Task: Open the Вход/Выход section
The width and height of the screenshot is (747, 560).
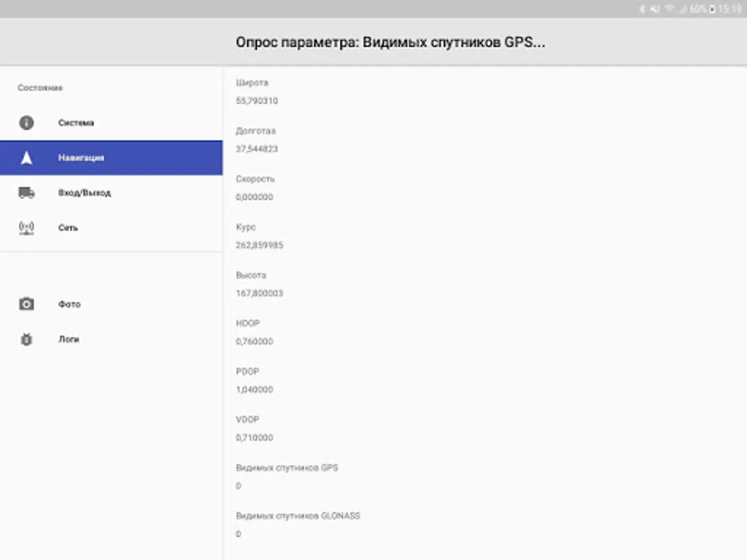Action: 111,193
